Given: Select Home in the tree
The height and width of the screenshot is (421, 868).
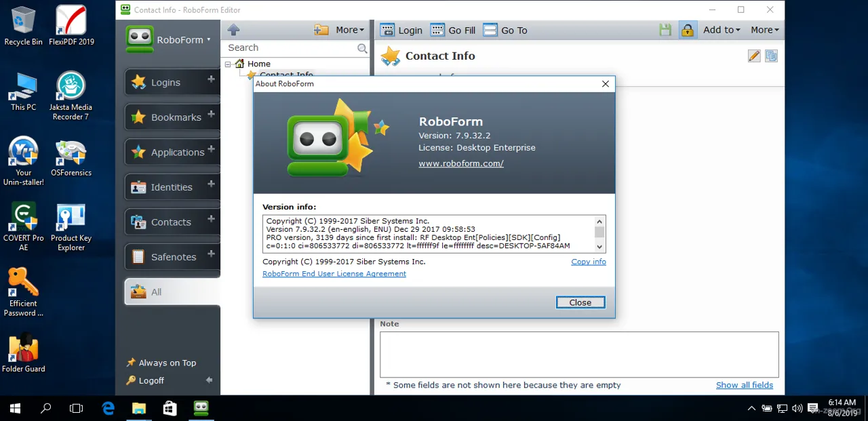Looking at the screenshot, I should click(258, 64).
